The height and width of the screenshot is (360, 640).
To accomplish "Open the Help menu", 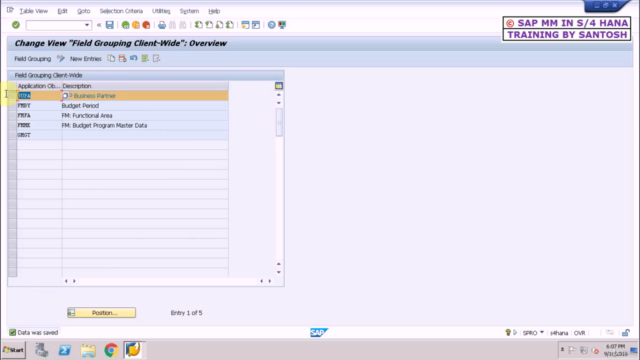I will coord(214,11).
